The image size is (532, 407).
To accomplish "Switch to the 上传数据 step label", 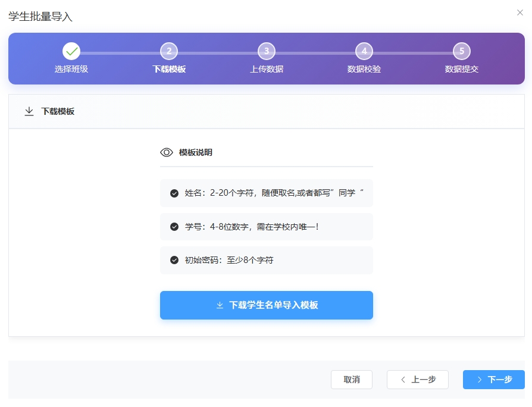I will [x=267, y=69].
